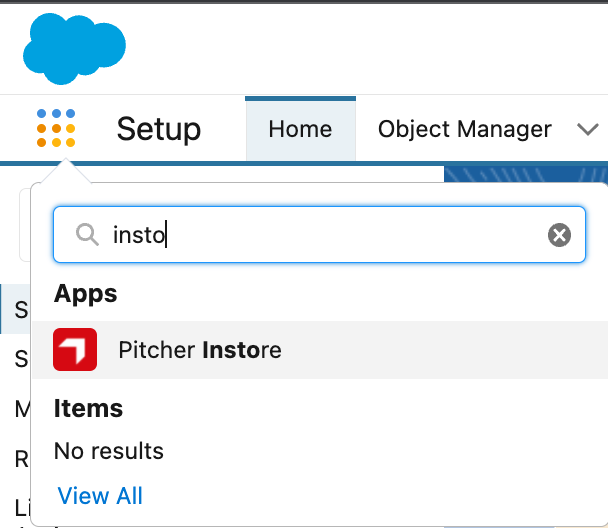Click the Salesforce cloud logo
Screen dimensions: 608x528
pos(74,50)
